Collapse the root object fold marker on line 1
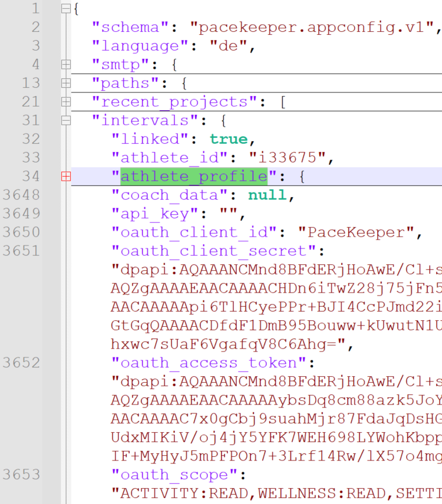 click(x=65, y=9)
